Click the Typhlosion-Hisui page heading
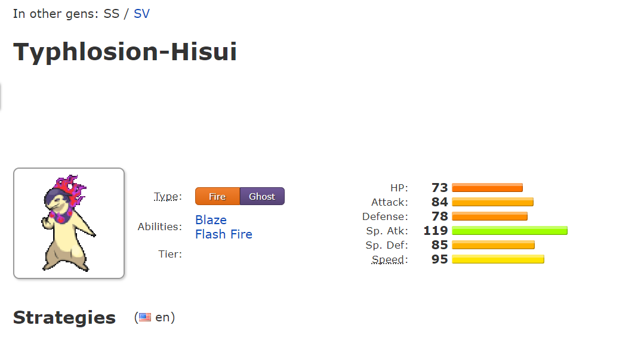This screenshot has width=644, height=347. [x=125, y=52]
